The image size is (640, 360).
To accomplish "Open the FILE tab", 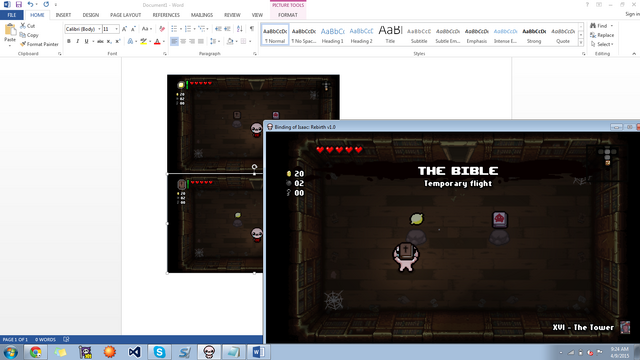I will 12,15.
